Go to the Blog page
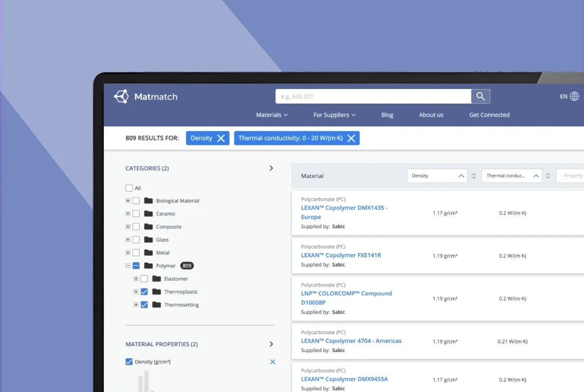The height and width of the screenshot is (392, 584). click(x=387, y=115)
